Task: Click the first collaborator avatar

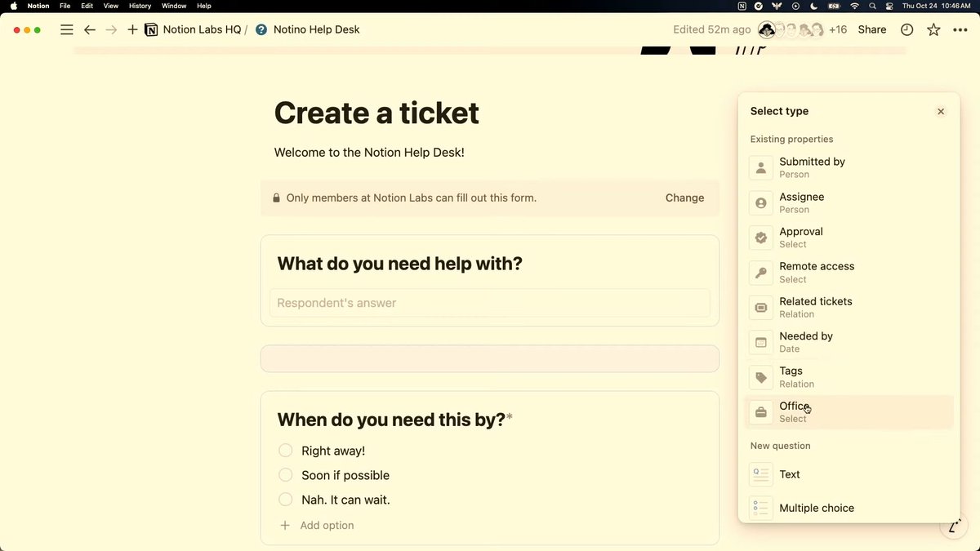Action: (767, 30)
